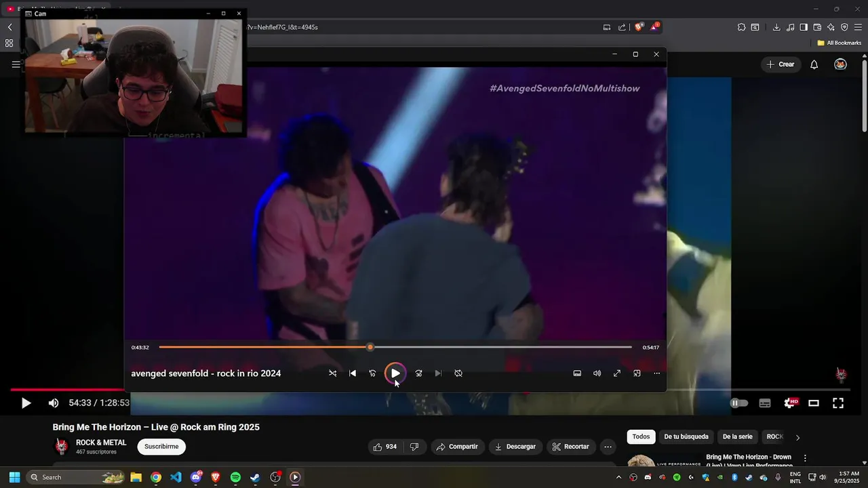Open Brave Shields lion icon

coord(639,27)
